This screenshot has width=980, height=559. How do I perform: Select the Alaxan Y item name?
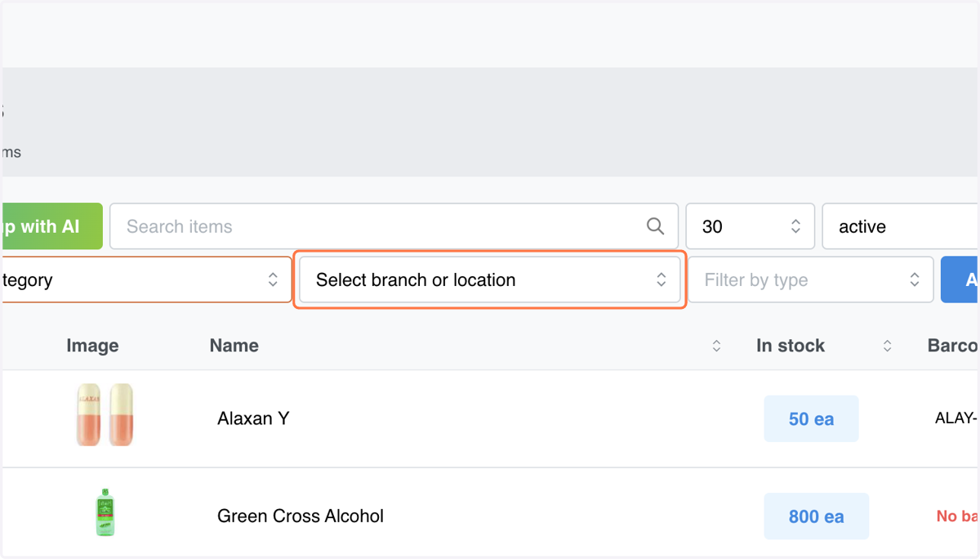253,418
